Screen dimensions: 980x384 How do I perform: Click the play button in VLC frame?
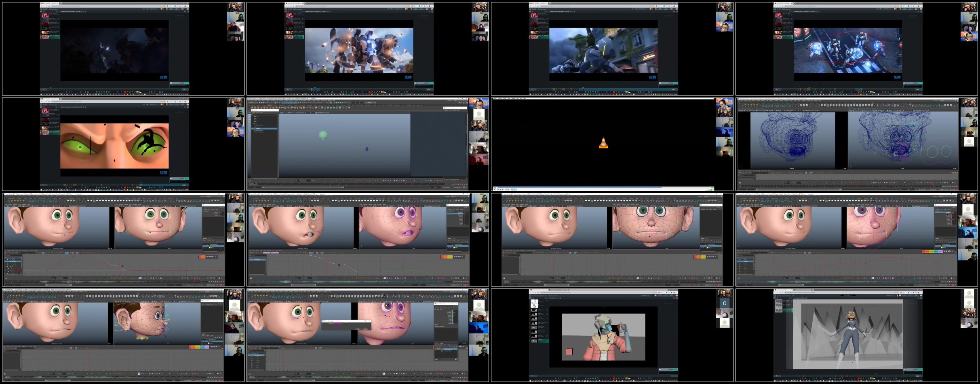coord(495,189)
